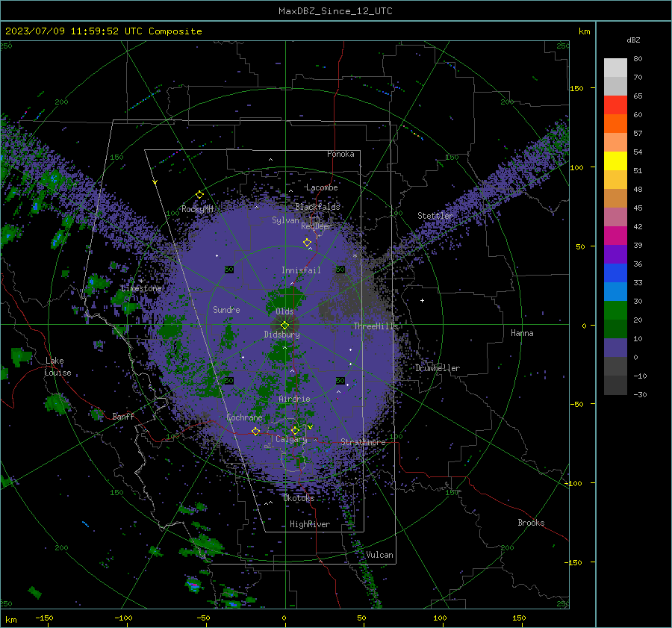The height and width of the screenshot is (628, 672).
Task: Click the 57 value in the dBZ legend
Action: coord(638,134)
